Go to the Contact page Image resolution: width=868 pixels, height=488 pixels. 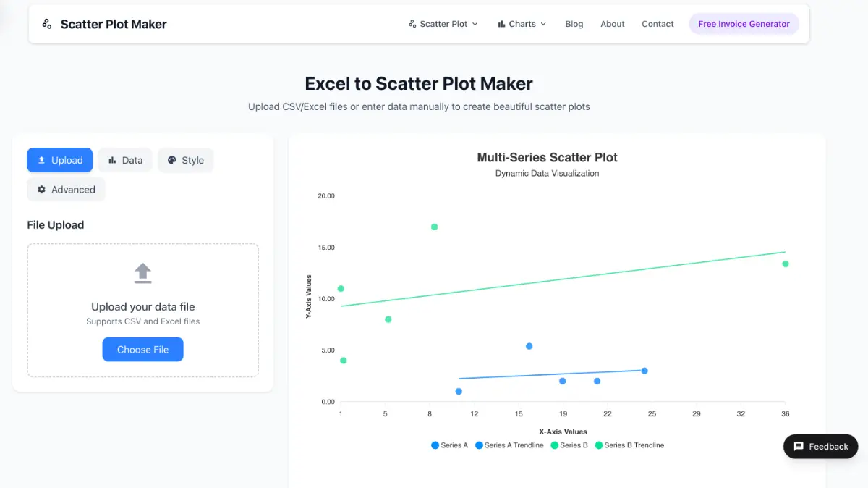[x=658, y=24]
